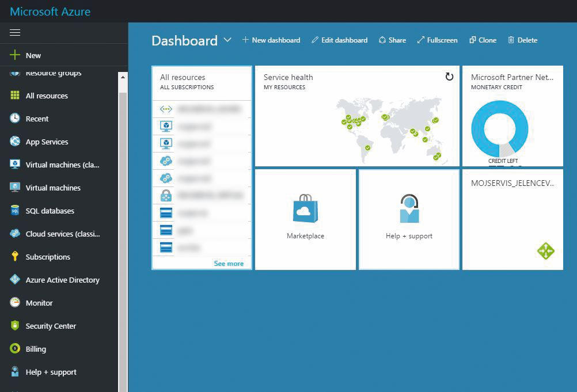Click the monetary credit donut chart

[500, 129]
